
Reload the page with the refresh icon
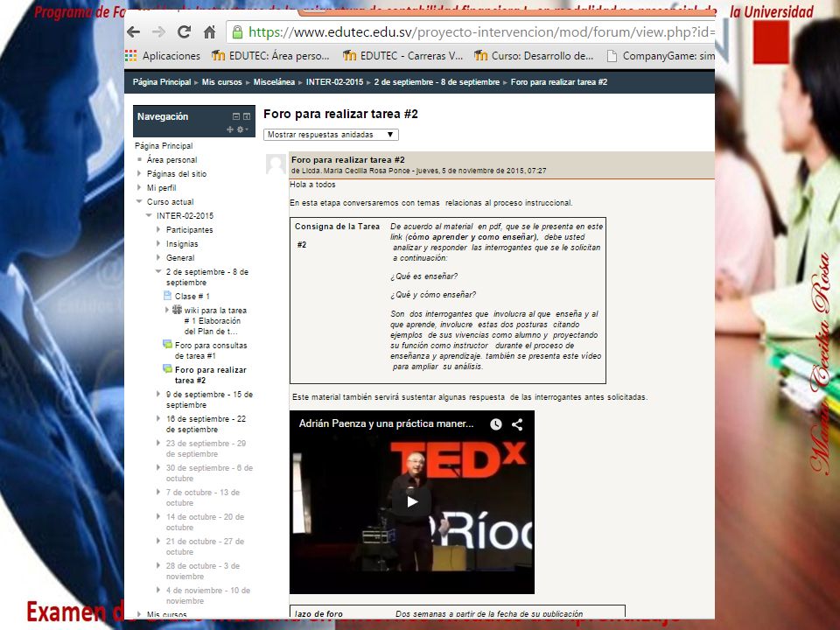coord(185,32)
